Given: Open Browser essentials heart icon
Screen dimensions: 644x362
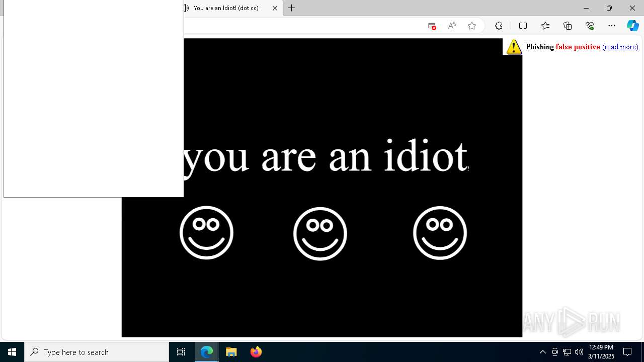Looking at the screenshot, I should (x=590, y=26).
